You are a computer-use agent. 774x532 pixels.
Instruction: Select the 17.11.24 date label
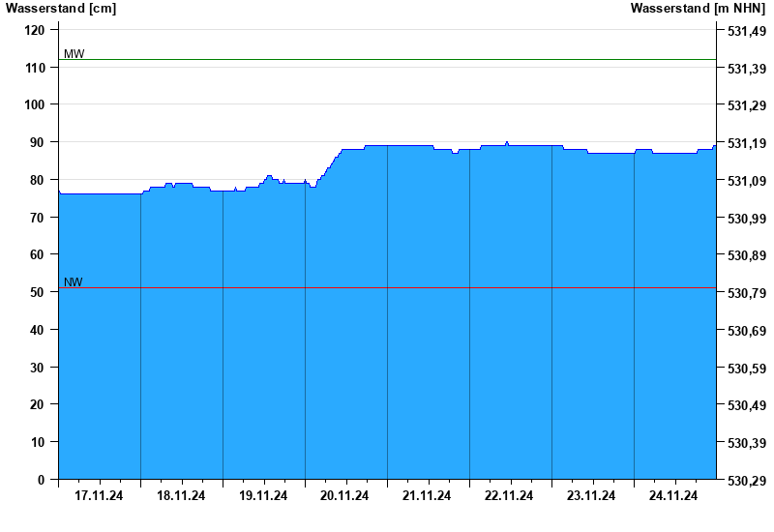click(99, 495)
